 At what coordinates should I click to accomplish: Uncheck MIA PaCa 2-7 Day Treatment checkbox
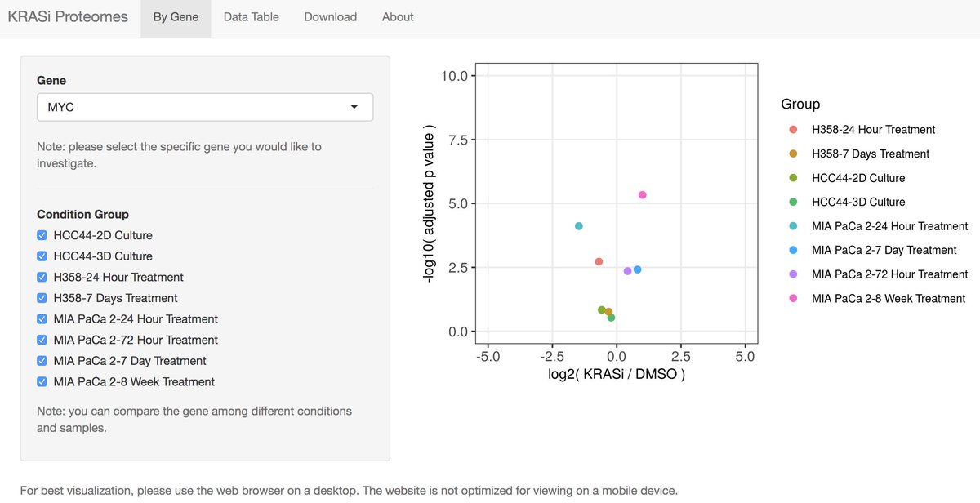pos(42,361)
